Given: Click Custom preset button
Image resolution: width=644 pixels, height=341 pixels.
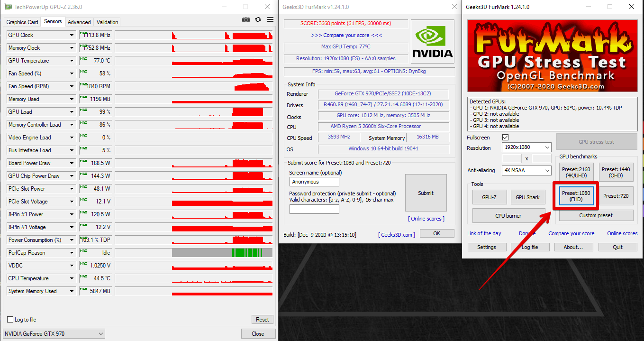Looking at the screenshot, I should 596,215.
